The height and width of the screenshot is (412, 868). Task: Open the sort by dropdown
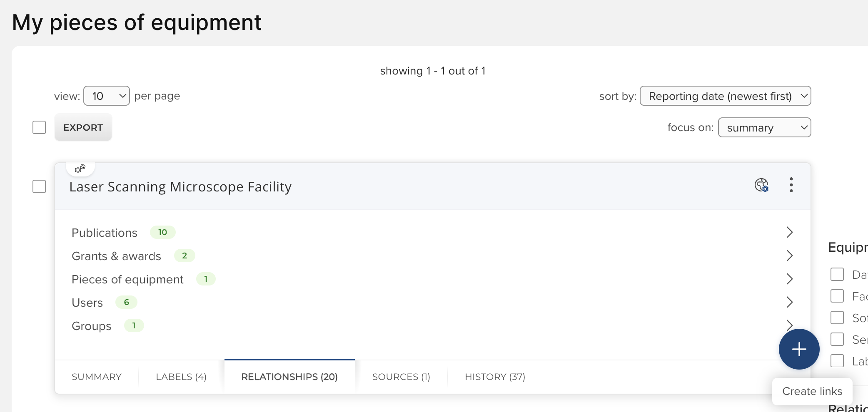[725, 96]
